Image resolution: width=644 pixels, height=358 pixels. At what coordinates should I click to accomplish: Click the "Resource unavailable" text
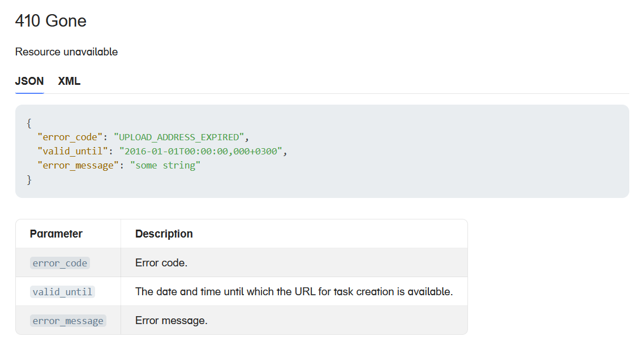66,52
